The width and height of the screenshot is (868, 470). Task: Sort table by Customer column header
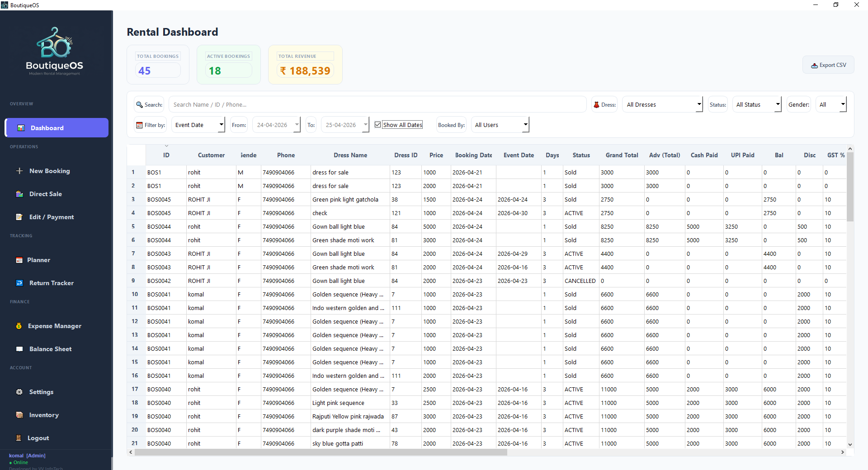click(x=211, y=155)
